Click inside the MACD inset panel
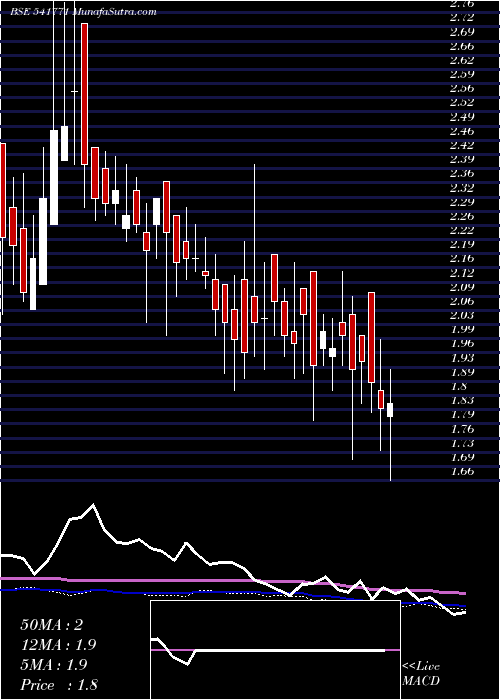This screenshot has width=500, height=700. click(275, 650)
